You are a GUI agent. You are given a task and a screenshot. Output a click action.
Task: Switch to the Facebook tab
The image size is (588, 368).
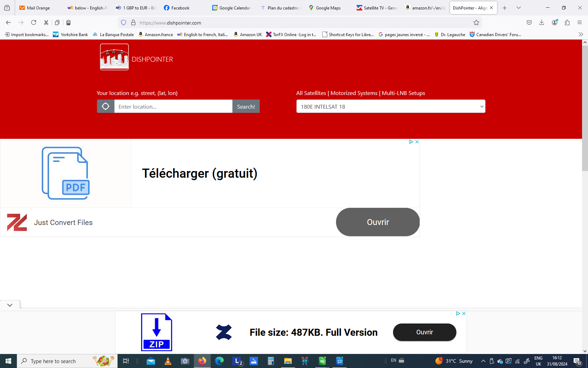point(177,8)
